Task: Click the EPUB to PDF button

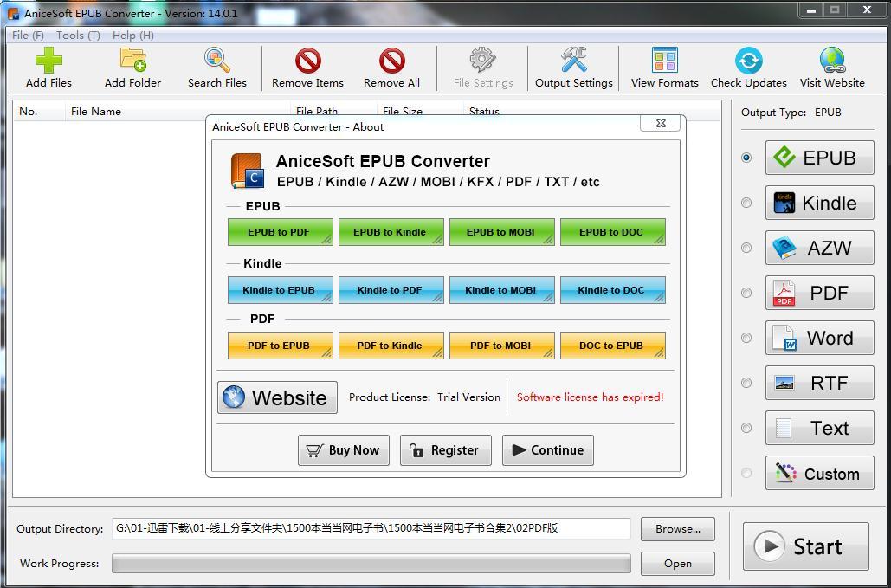Action: [x=281, y=232]
